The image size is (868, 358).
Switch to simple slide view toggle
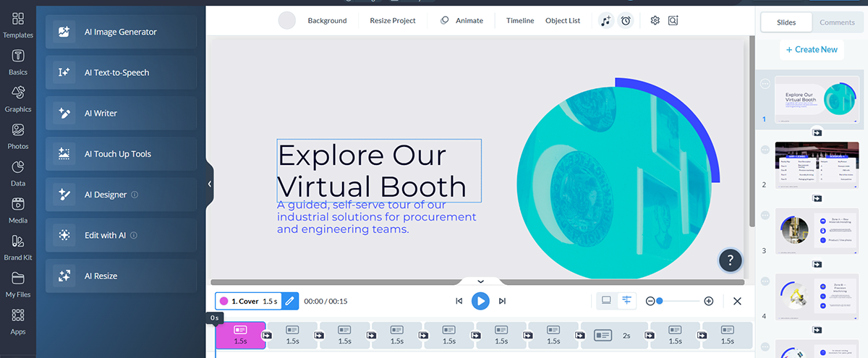pyautogui.click(x=606, y=301)
